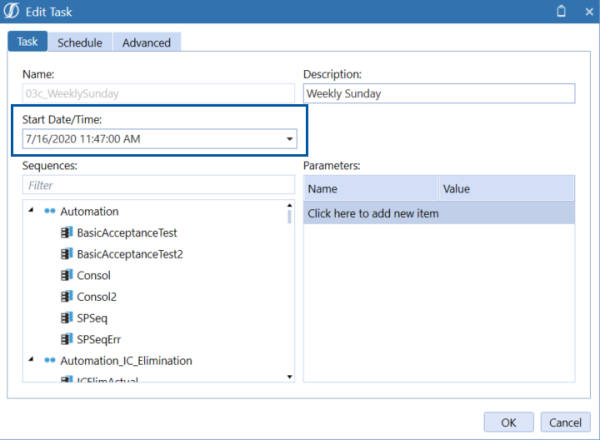Click the Automation folder group icon

(49, 212)
